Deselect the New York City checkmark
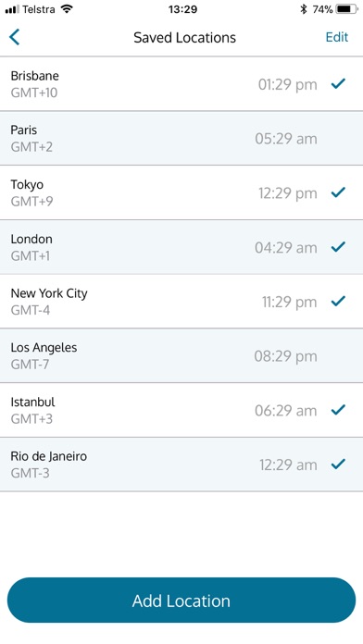 pos(338,301)
